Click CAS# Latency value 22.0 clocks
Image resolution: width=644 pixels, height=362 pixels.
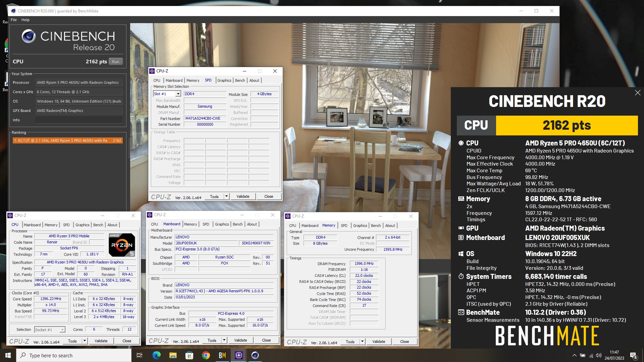tap(364, 276)
